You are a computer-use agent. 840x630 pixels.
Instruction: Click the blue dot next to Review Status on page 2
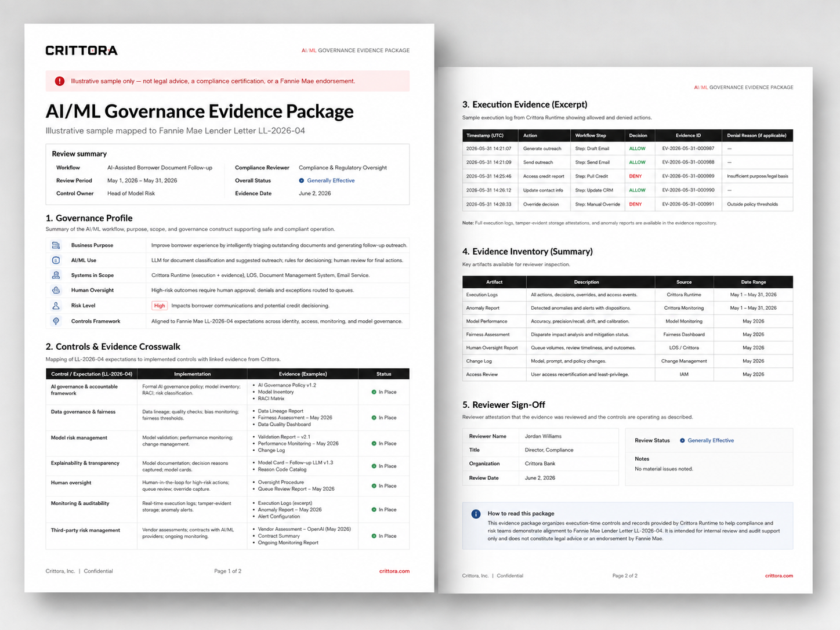tap(682, 440)
